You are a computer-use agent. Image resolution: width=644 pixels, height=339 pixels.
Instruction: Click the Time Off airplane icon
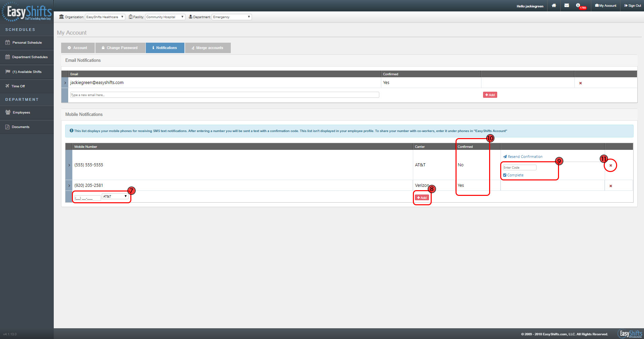click(x=7, y=86)
